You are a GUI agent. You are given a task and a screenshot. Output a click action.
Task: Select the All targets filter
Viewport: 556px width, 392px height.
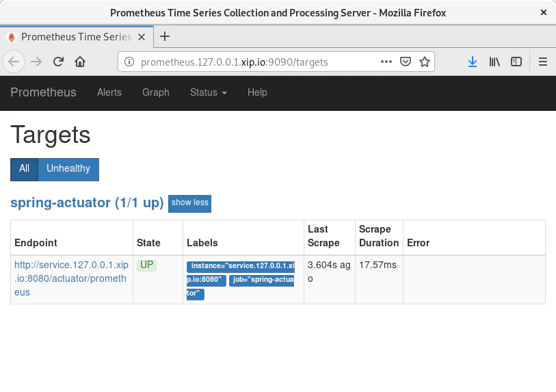pos(24,169)
